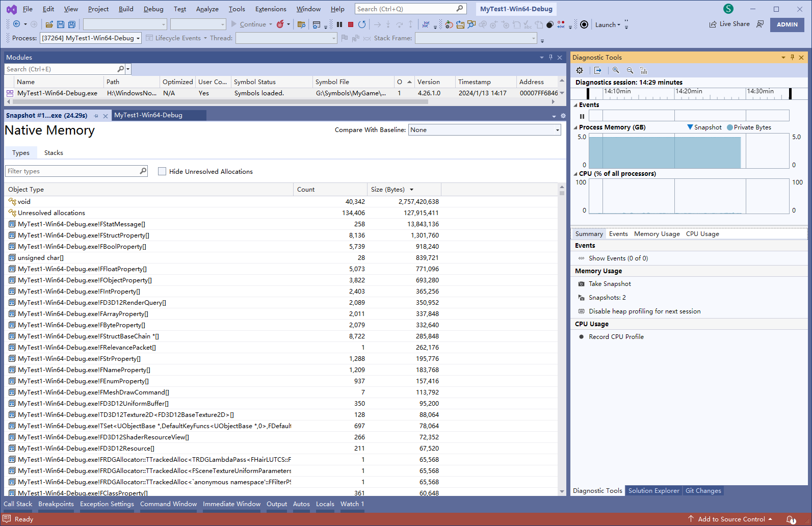Click the red Stop Debugging square
Viewport: 812px width, 526px height.
point(351,24)
